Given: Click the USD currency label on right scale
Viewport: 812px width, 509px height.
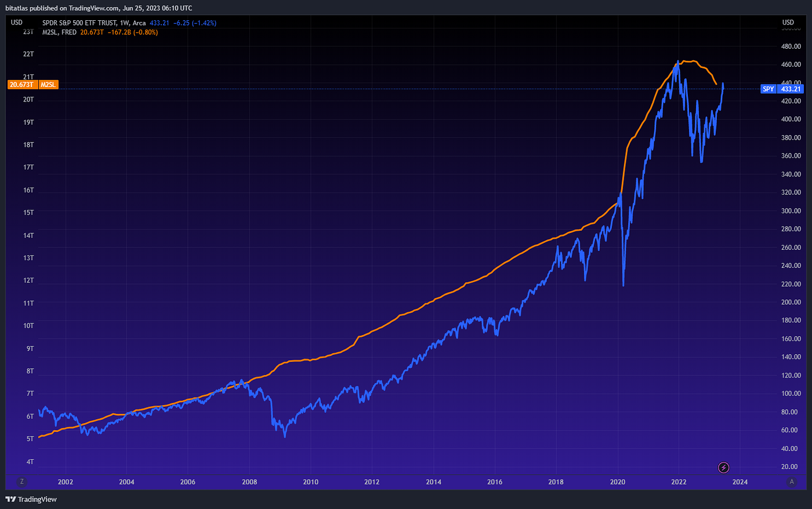Looking at the screenshot, I should (788, 23).
